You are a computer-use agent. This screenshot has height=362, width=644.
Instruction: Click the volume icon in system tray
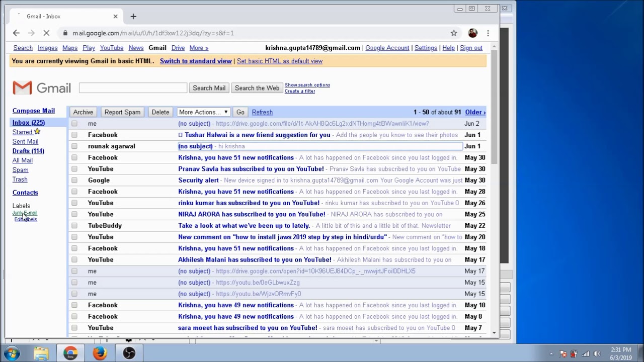[597, 354]
